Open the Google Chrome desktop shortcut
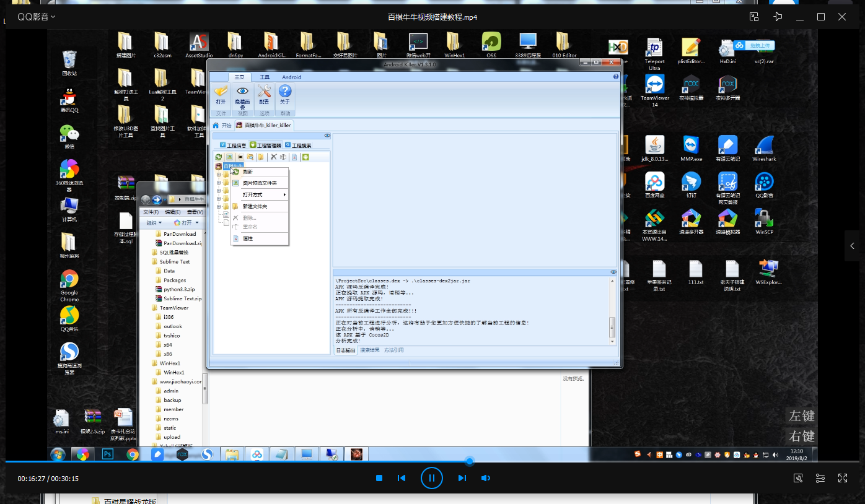The image size is (865, 504). click(69, 285)
